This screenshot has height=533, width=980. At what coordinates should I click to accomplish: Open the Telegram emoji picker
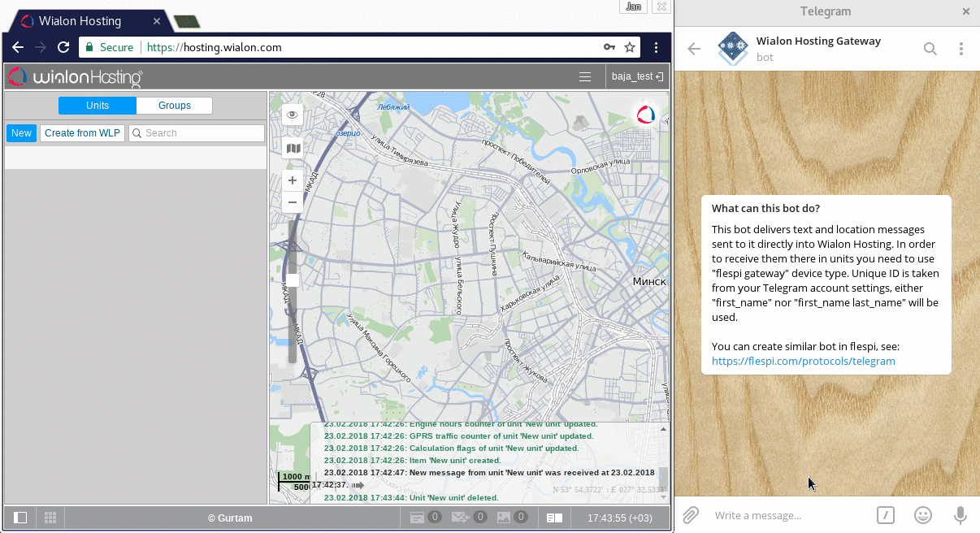click(x=922, y=515)
